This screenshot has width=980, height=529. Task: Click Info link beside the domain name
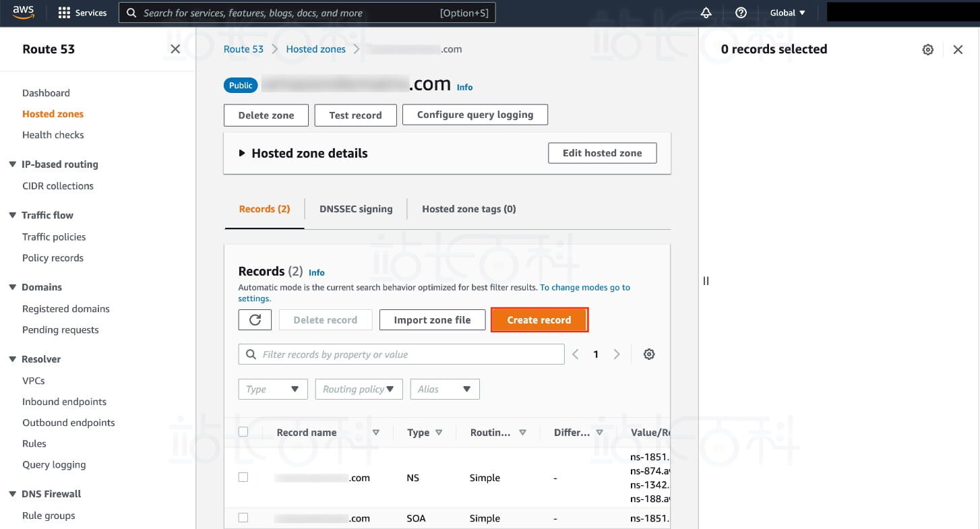tap(464, 87)
